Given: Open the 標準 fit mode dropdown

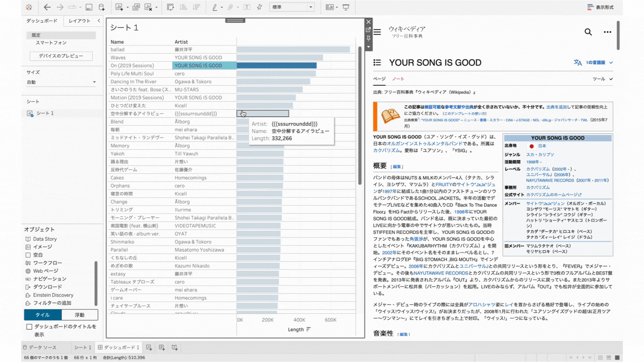Looking at the screenshot, I should point(310,7).
